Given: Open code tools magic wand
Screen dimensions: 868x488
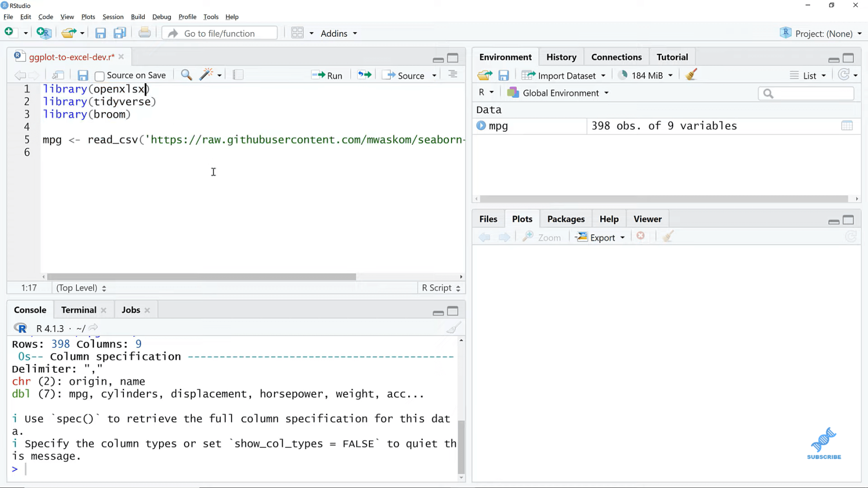Looking at the screenshot, I should tap(207, 75).
